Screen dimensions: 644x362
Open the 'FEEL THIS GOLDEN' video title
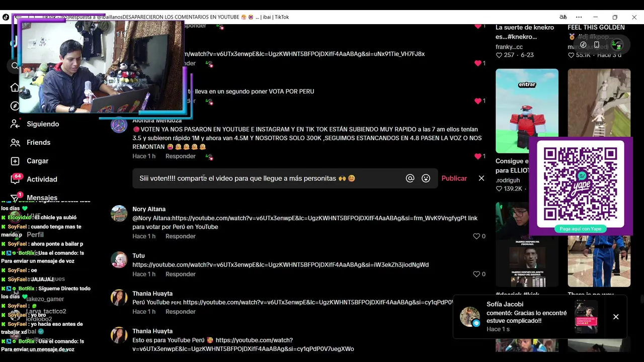pyautogui.click(x=596, y=28)
